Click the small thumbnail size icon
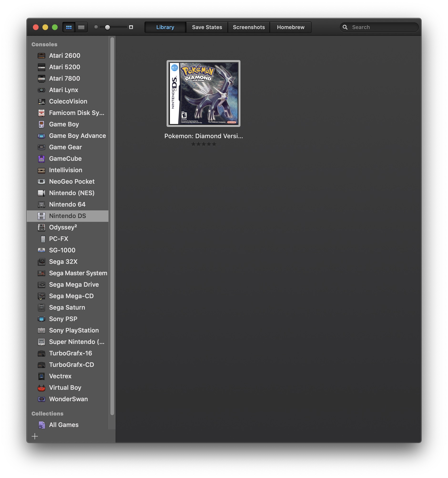This screenshot has width=448, height=478. point(96,27)
